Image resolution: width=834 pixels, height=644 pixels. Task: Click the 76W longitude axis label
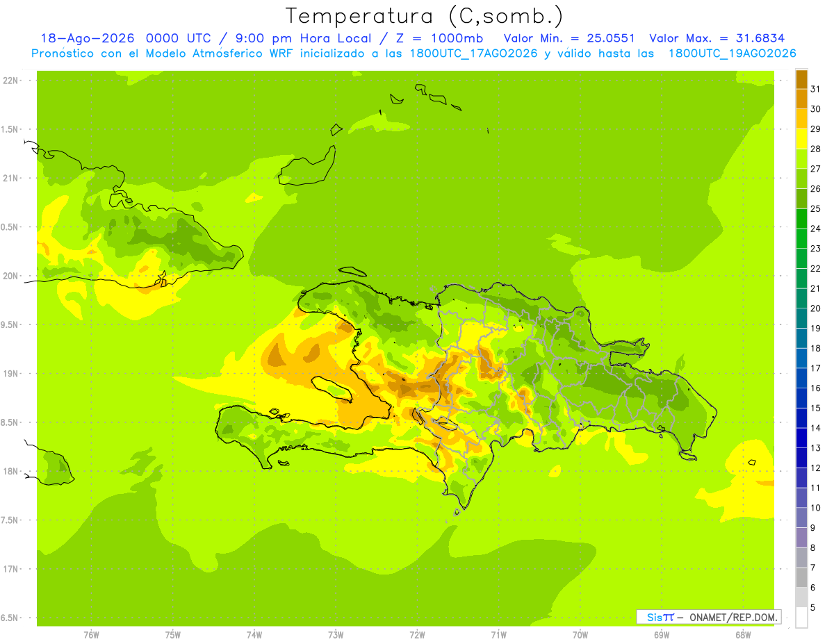tap(91, 635)
